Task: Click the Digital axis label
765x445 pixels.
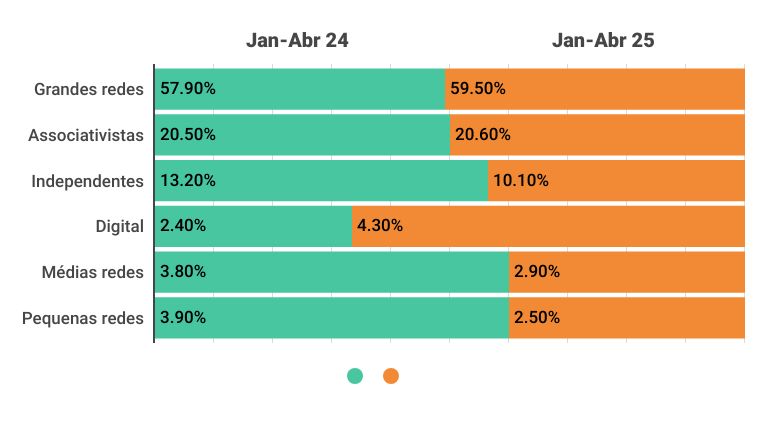Action: pyautogui.click(x=119, y=226)
